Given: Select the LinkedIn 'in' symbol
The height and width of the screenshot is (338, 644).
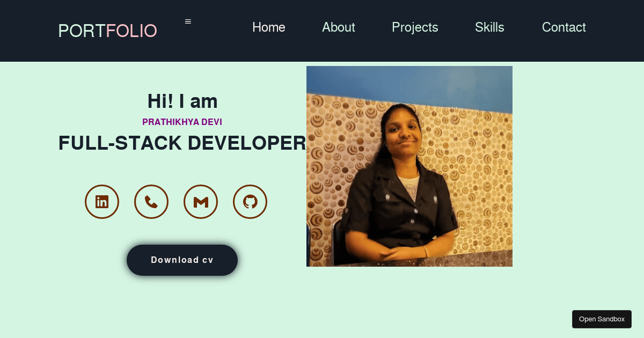Looking at the screenshot, I should coord(102,202).
